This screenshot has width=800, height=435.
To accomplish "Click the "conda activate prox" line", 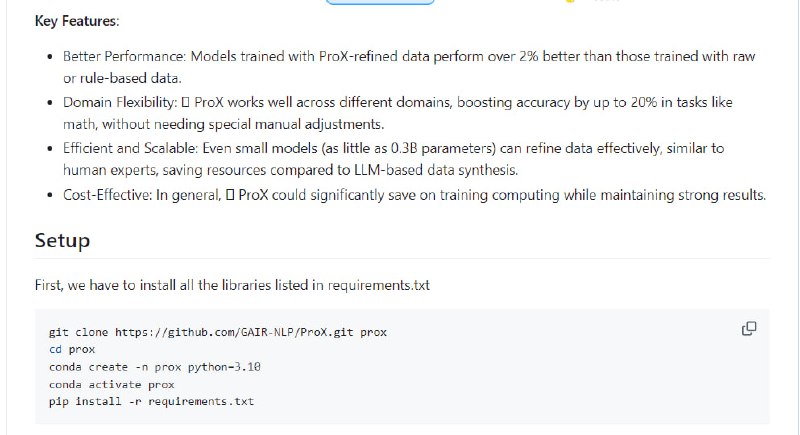I will 111,384.
